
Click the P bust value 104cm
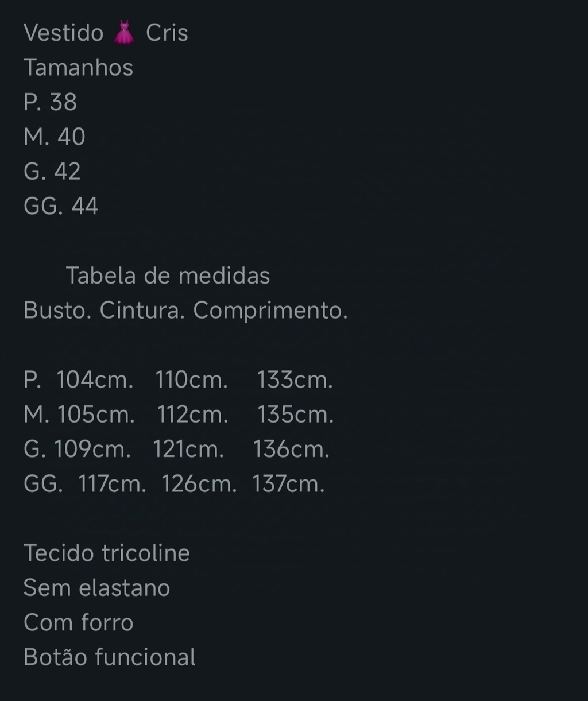[95, 380]
